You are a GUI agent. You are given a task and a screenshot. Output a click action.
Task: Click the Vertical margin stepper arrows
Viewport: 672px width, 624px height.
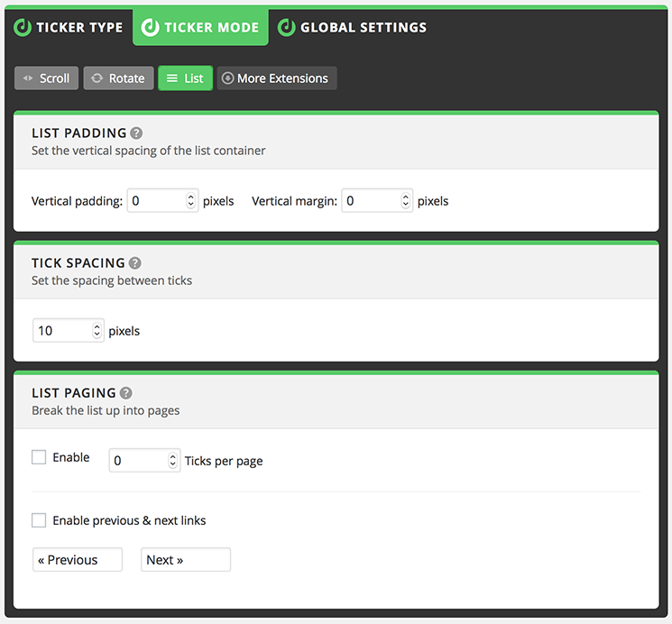coord(406,201)
